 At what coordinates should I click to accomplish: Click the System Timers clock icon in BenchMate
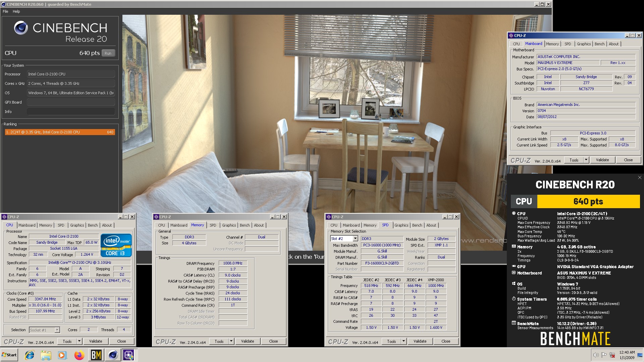(x=514, y=299)
